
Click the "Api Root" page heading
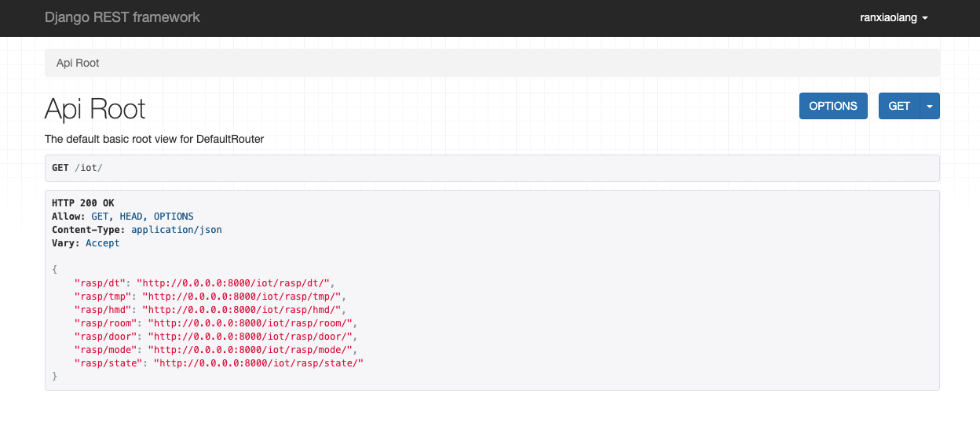(95, 108)
